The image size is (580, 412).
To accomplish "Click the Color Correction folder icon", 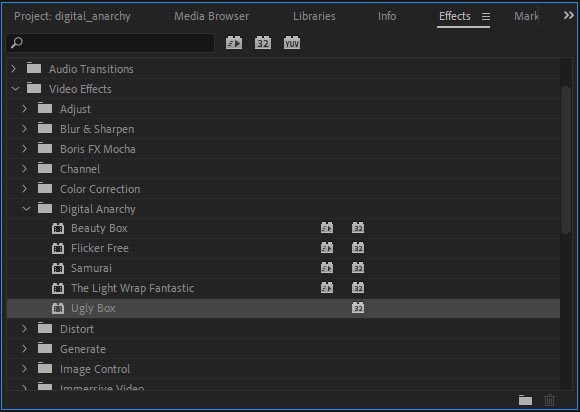I will pyautogui.click(x=45, y=188).
